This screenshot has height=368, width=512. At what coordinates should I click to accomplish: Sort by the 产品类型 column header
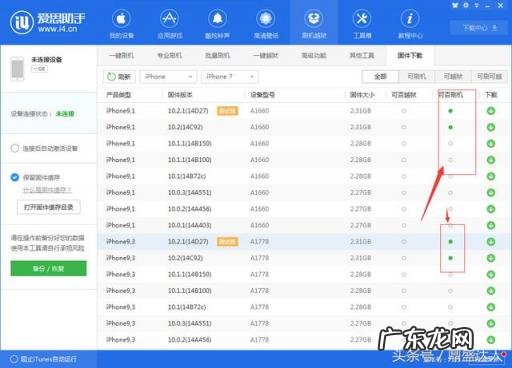point(119,95)
